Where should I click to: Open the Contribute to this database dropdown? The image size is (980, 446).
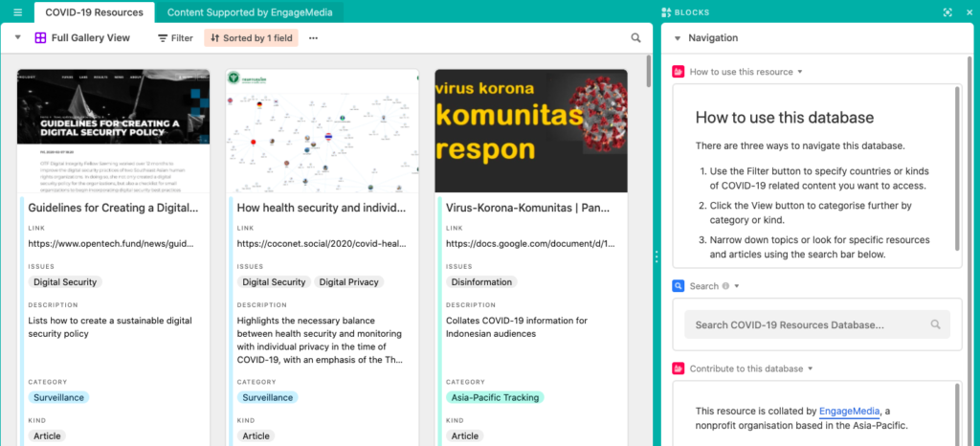(x=810, y=368)
